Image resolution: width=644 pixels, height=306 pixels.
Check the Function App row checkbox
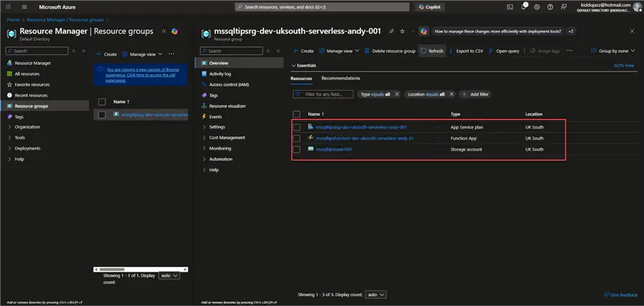click(x=296, y=138)
